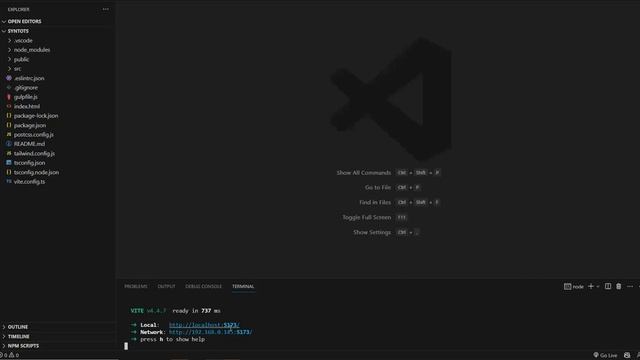Click the package.json braces icon
This screenshot has width=640, height=360.
pyautogui.click(x=9, y=125)
